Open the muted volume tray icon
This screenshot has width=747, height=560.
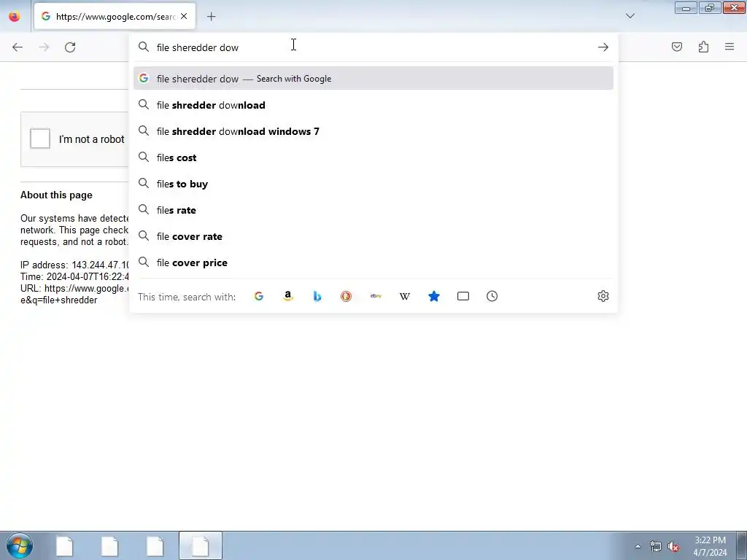(x=673, y=546)
